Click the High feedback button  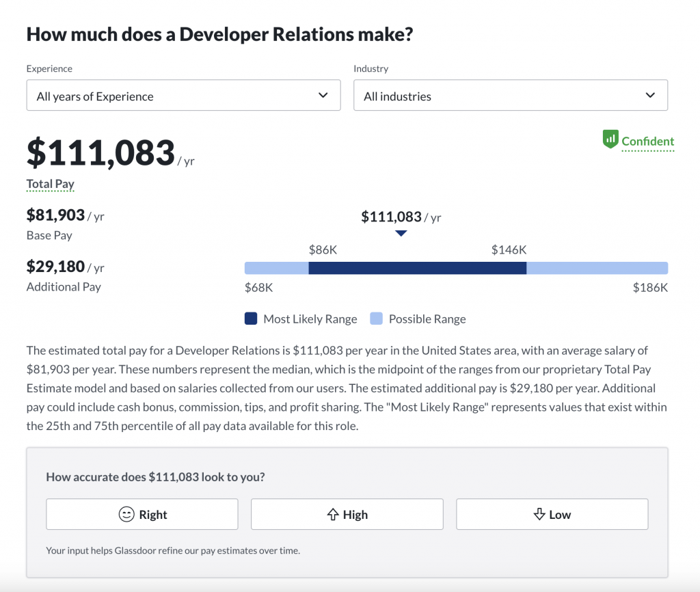(347, 514)
